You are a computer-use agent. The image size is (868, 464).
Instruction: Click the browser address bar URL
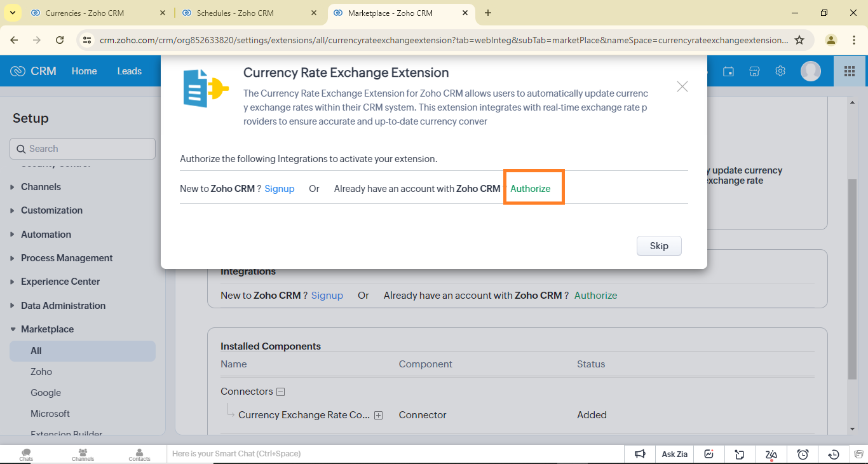444,40
